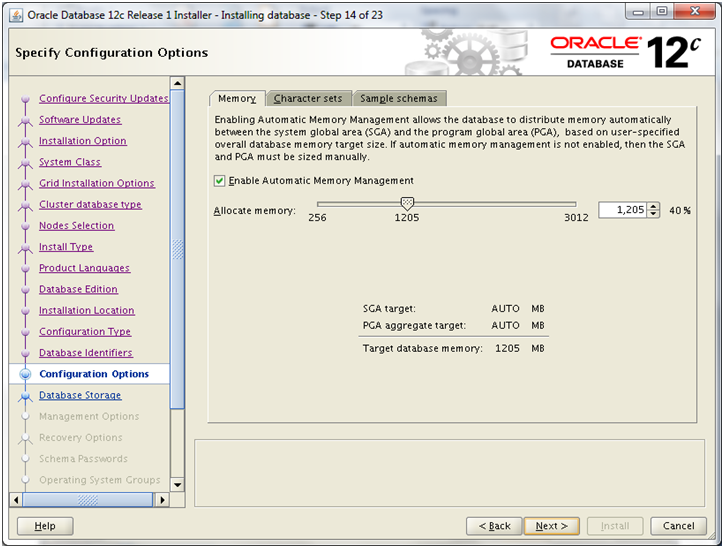Click the step marker beside Configuration Type
Screen dimensions: 724x548
[25, 332]
